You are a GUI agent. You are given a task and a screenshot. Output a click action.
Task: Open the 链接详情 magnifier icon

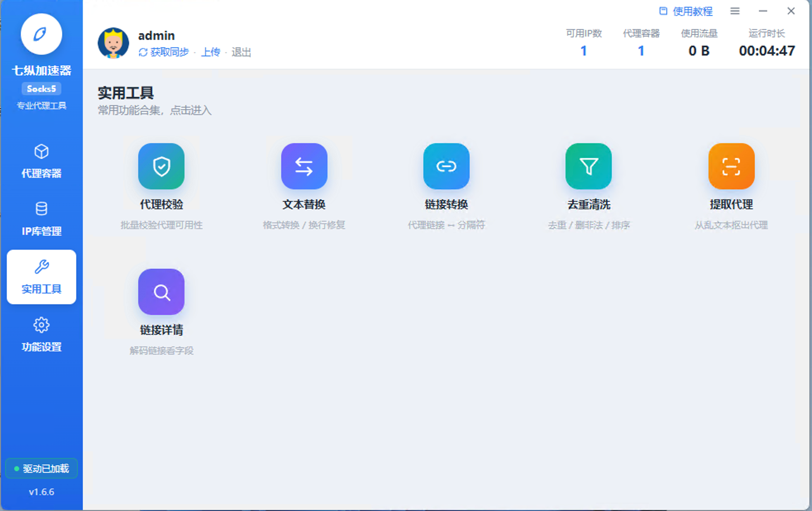pyautogui.click(x=161, y=292)
